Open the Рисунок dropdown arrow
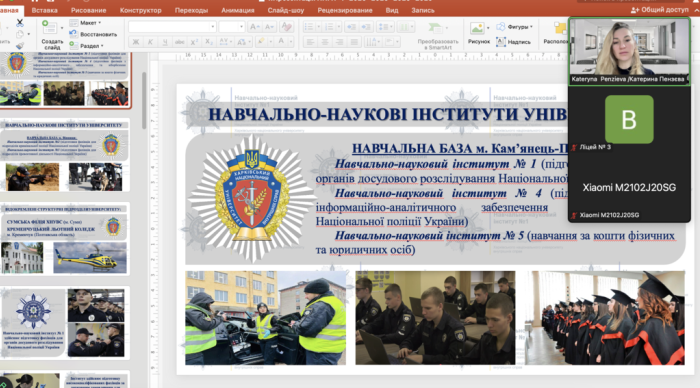The width and height of the screenshot is (700, 388). tap(488, 28)
